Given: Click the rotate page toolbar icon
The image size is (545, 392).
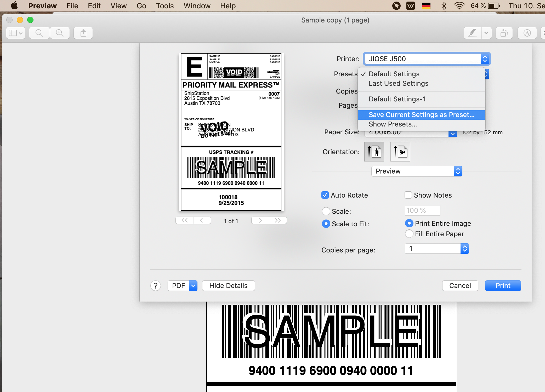Looking at the screenshot, I should 504,33.
